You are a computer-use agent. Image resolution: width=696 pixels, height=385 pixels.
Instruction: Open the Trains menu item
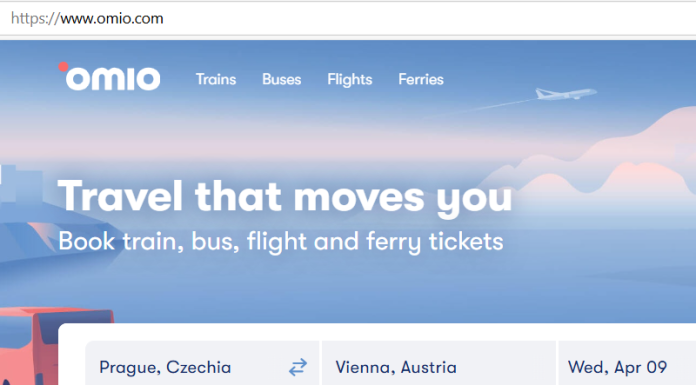pyautogui.click(x=216, y=79)
